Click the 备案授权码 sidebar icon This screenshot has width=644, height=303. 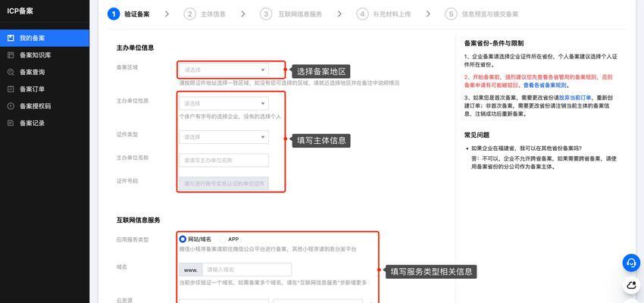[11, 106]
